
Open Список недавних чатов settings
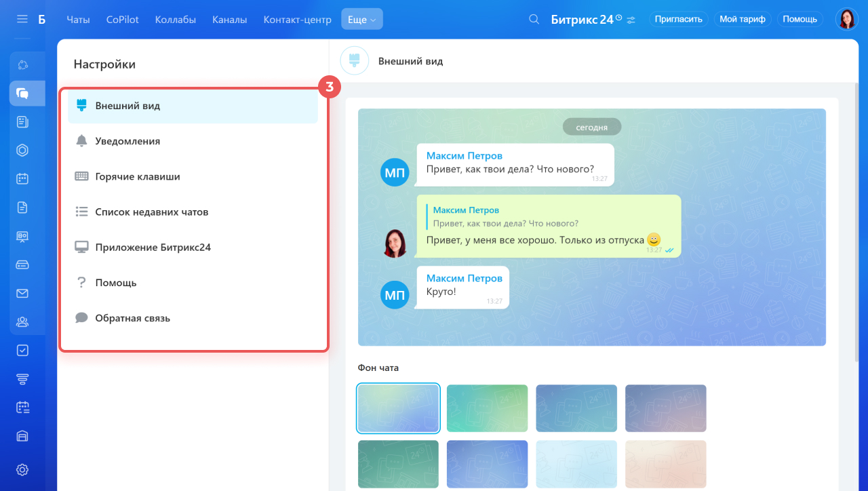tap(193, 212)
